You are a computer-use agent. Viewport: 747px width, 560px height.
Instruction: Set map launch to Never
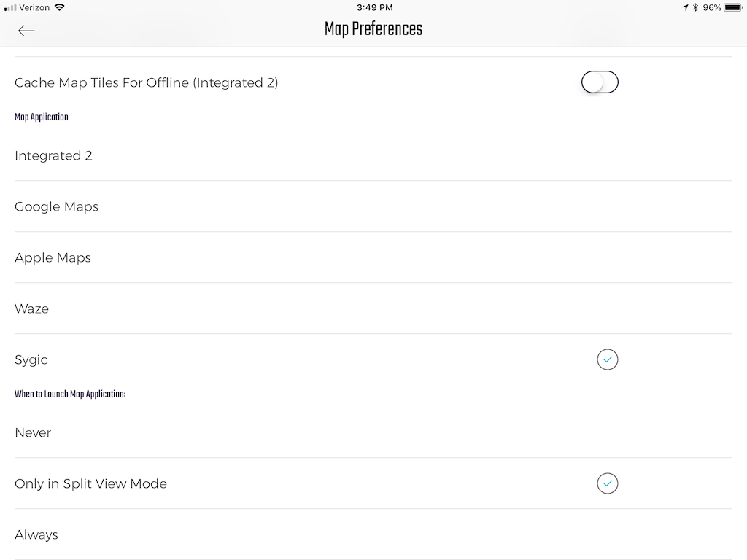pyautogui.click(x=33, y=432)
